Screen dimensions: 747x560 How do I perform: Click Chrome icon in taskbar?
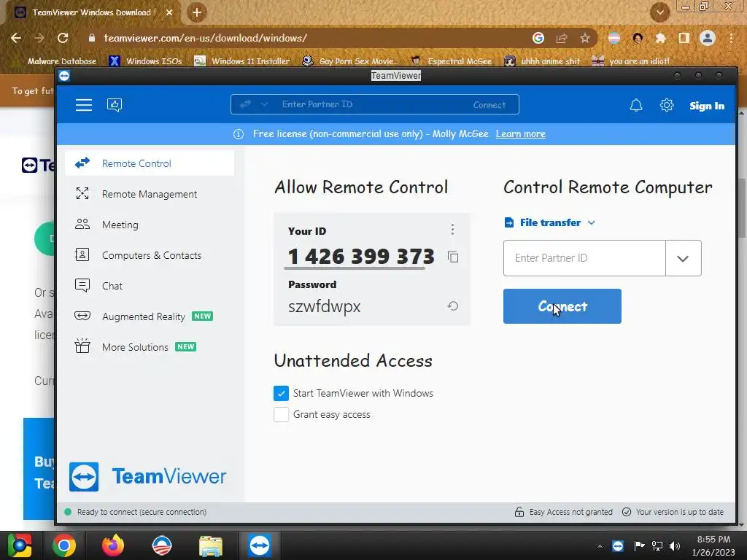64,545
